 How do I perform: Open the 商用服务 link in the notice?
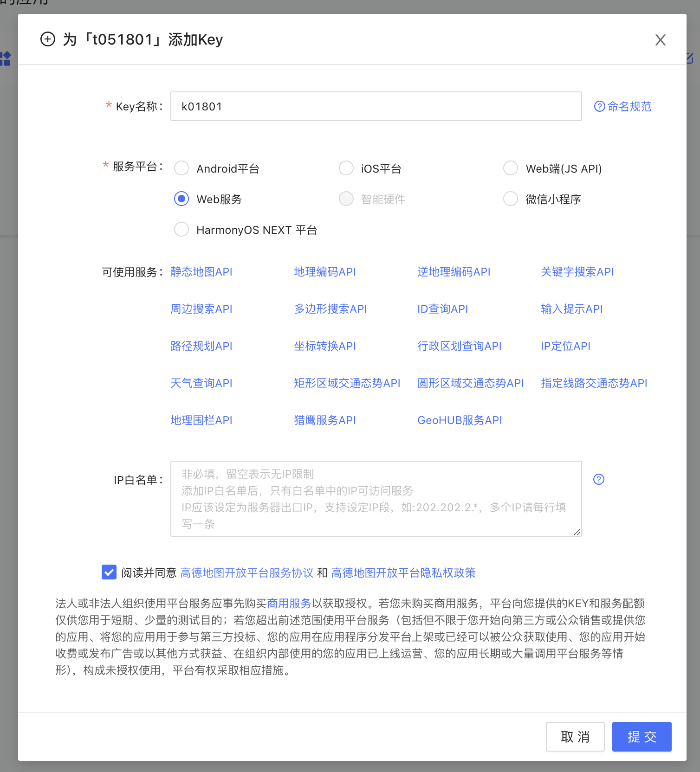(x=289, y=604)
